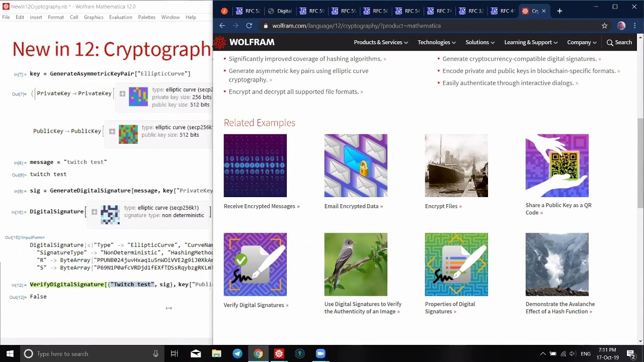Open the File menu in Mathematica
The image size is (644, 362).
point(6,17)
